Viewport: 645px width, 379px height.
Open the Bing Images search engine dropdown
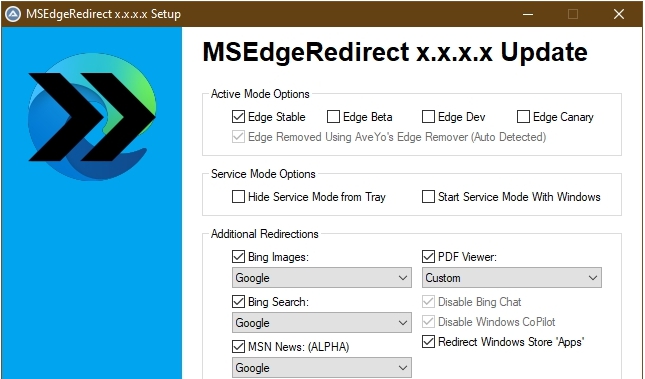click(x=322, y=278)
